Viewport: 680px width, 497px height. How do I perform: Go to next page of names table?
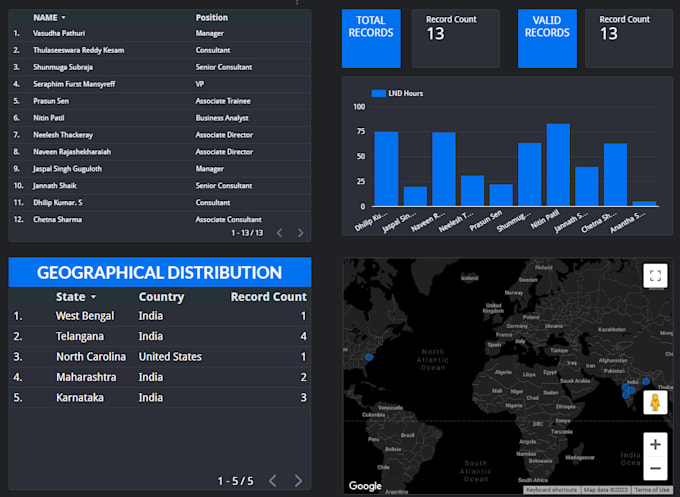point(301,233)
